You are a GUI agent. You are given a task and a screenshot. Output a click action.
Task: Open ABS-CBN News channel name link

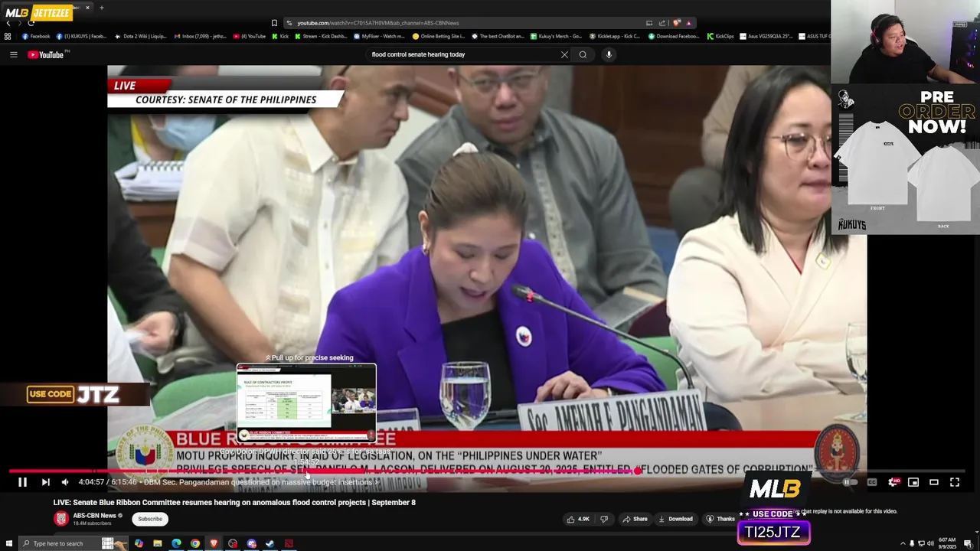94,516
